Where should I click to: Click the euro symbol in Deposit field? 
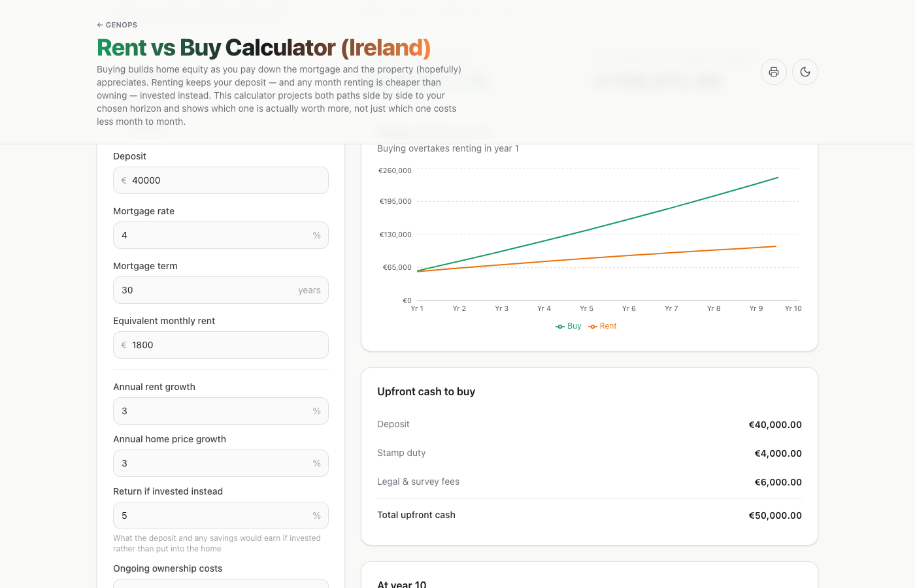pyautogui.click(x=124, y=180)
